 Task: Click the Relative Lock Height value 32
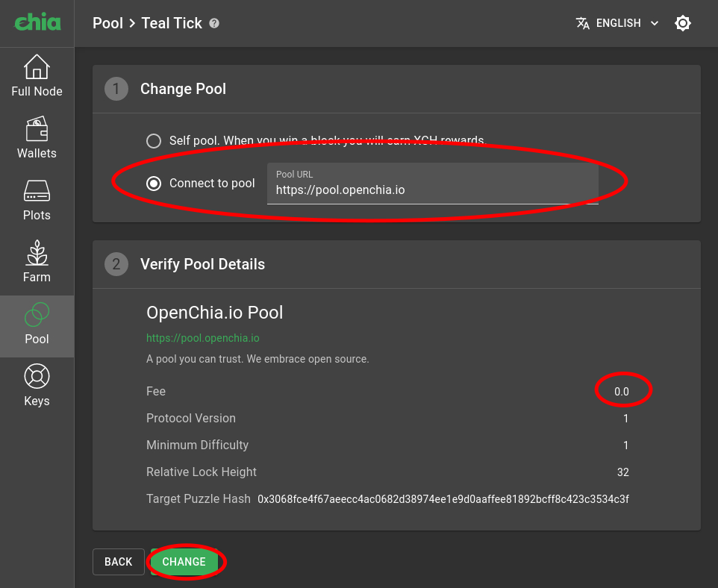pos(622,472)
